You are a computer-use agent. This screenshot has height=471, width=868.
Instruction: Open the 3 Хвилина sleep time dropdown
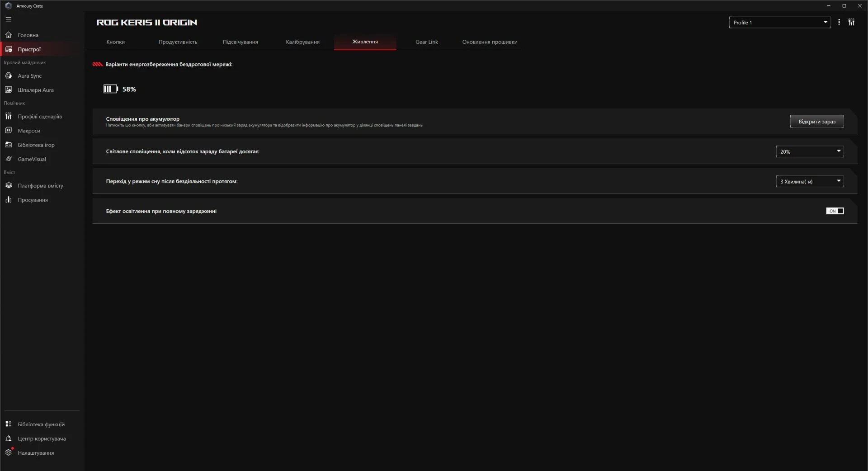click(x=810, y=181)
